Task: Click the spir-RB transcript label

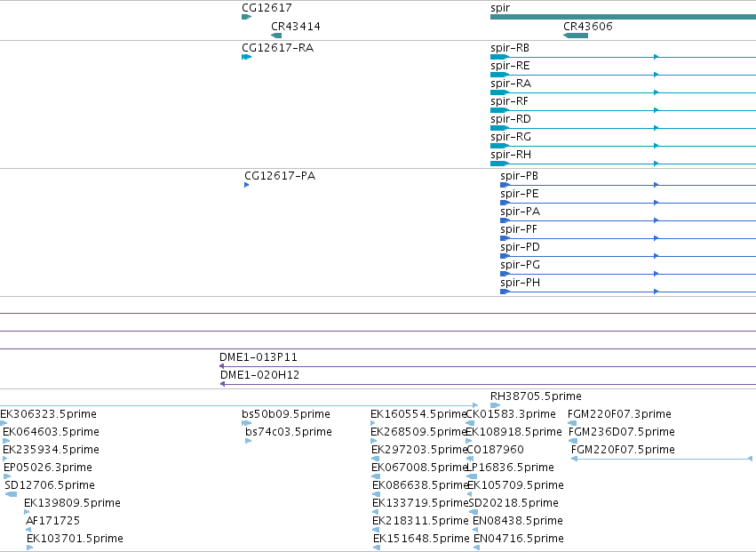Action: 510,48
